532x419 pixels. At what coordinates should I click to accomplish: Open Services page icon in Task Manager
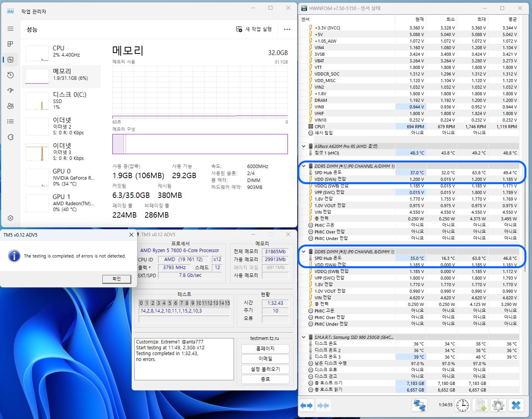(10, 137)
